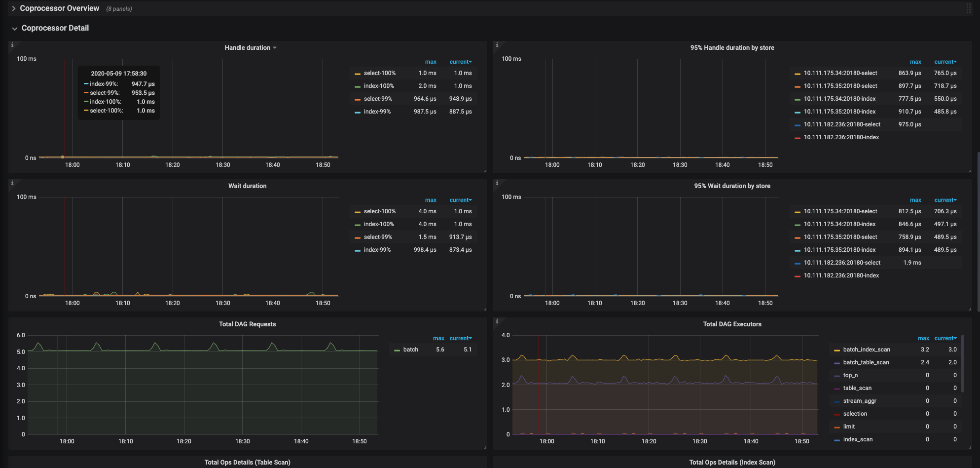
Task: Click info icon on 95% Wait duration by store
Action: (497, 183)
